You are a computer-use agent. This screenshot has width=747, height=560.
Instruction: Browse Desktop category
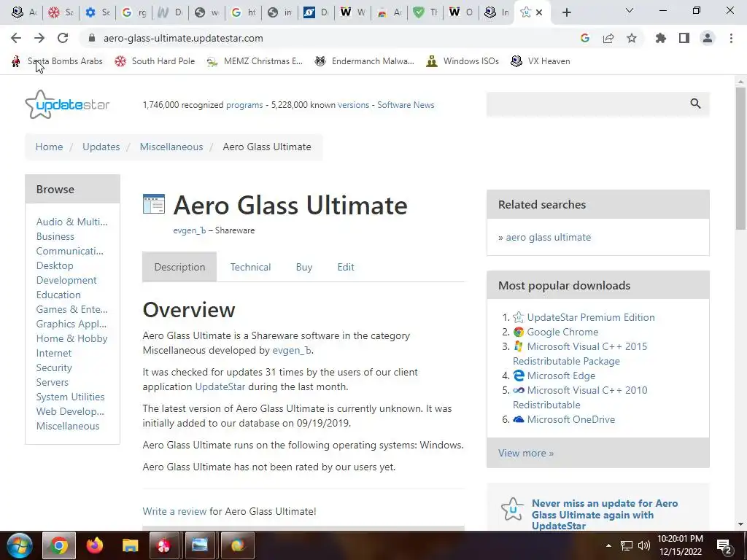(x=55, y=265)
